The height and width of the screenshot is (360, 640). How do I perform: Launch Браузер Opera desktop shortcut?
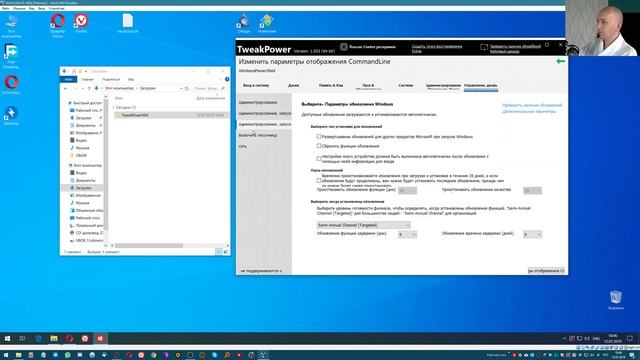point(58,25)
